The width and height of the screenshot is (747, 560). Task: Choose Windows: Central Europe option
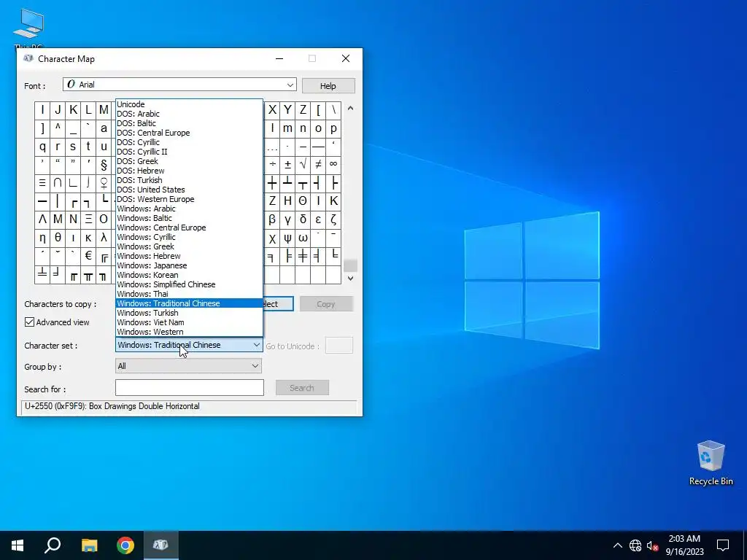point(189,227)
